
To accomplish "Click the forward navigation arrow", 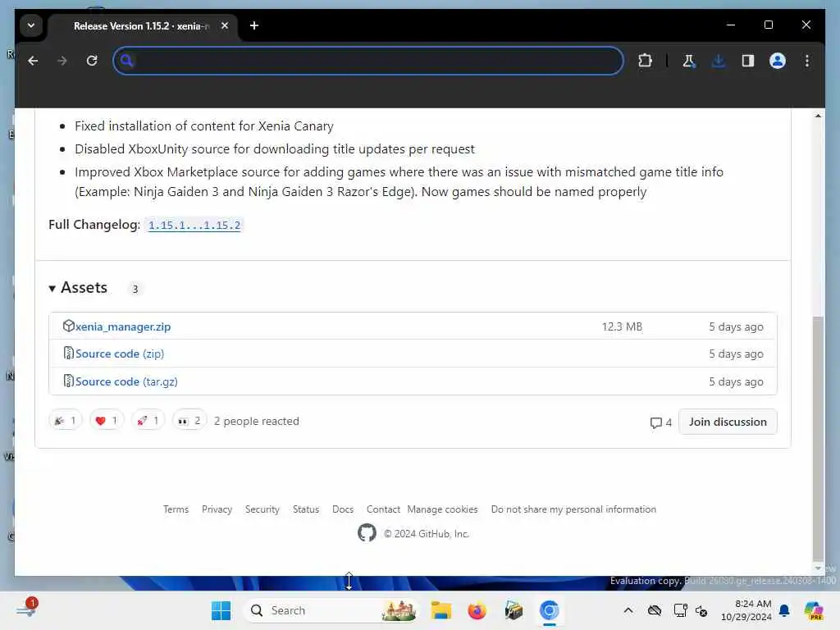I will click(62, 61).
